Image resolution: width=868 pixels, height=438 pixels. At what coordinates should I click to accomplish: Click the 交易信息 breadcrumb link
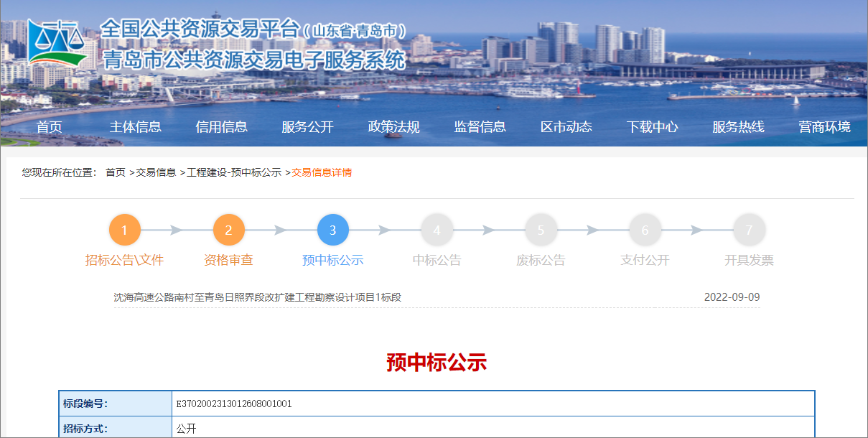pyautogui.click(x=157, y=172)
